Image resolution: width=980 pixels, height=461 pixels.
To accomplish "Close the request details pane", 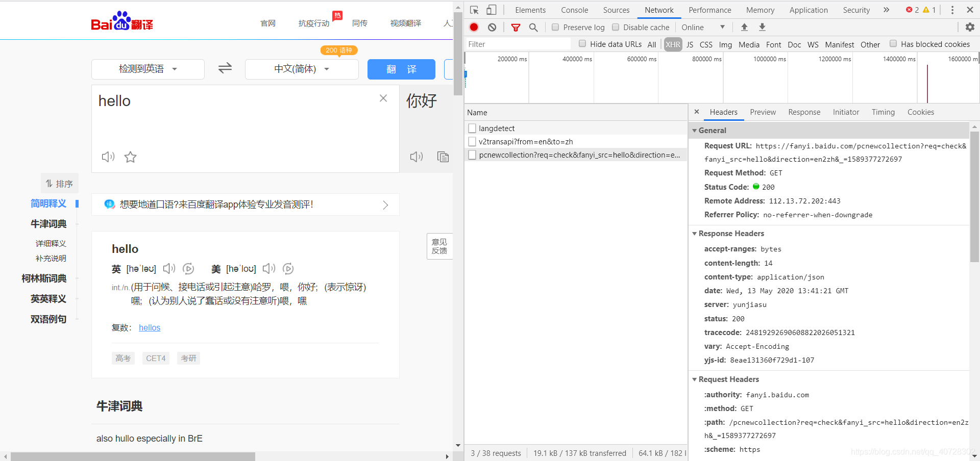I will (x=697, y=112).
